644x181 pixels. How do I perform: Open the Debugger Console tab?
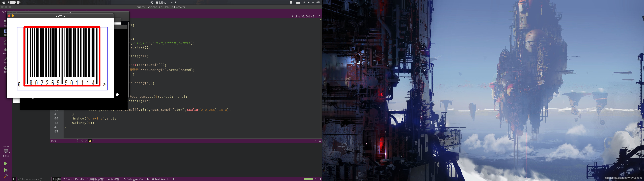point(137,179)
